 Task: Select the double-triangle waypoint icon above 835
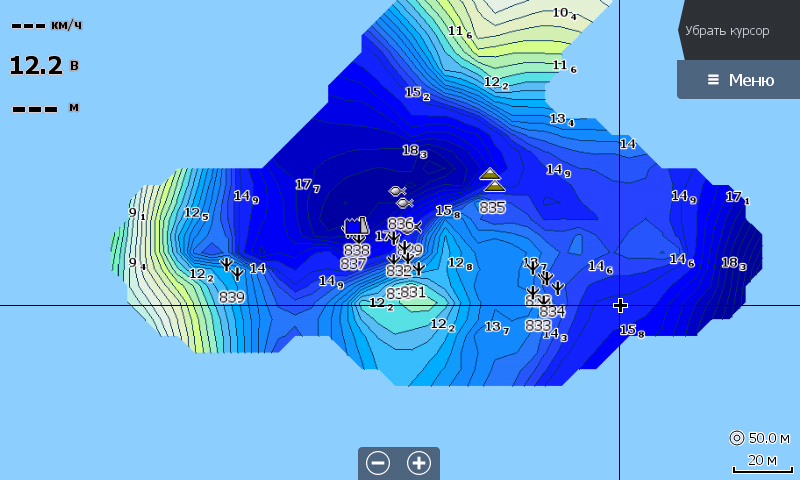(492, 180)
